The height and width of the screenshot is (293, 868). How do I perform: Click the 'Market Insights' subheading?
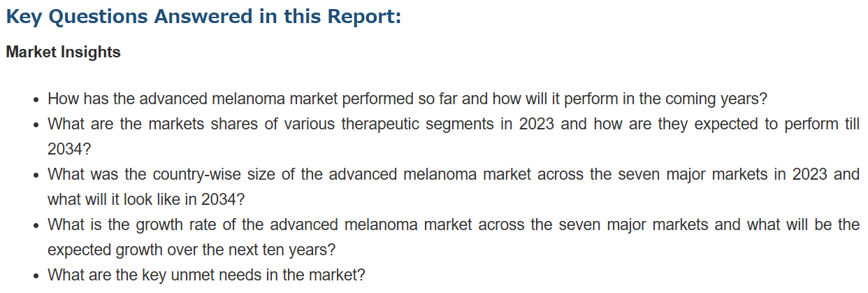tap(63, 52)
